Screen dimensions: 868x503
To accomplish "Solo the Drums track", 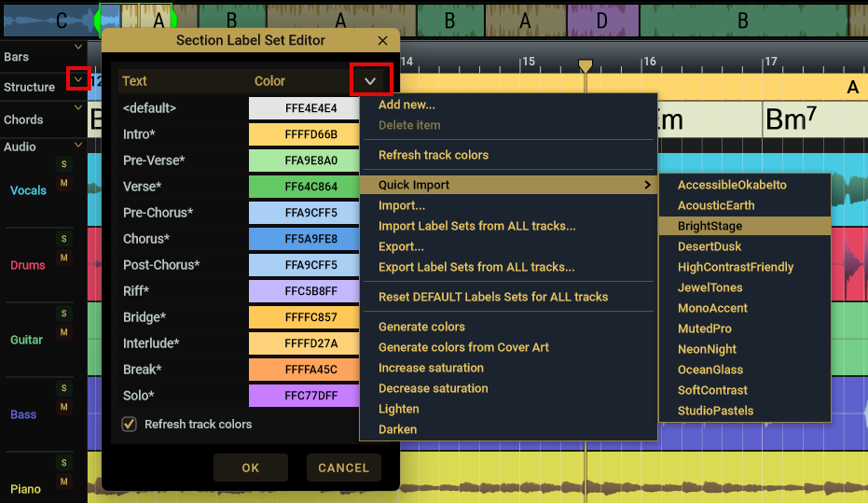I will tap(63, 239).
